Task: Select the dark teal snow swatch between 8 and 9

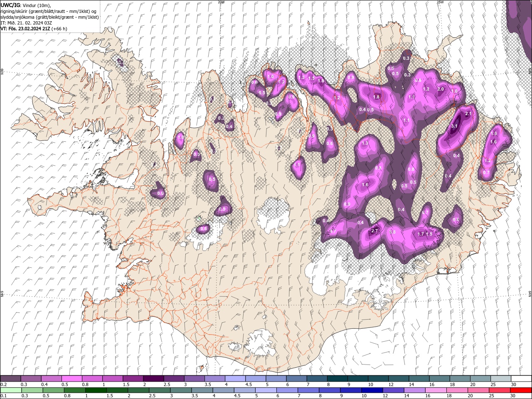Action: [337, 379]
